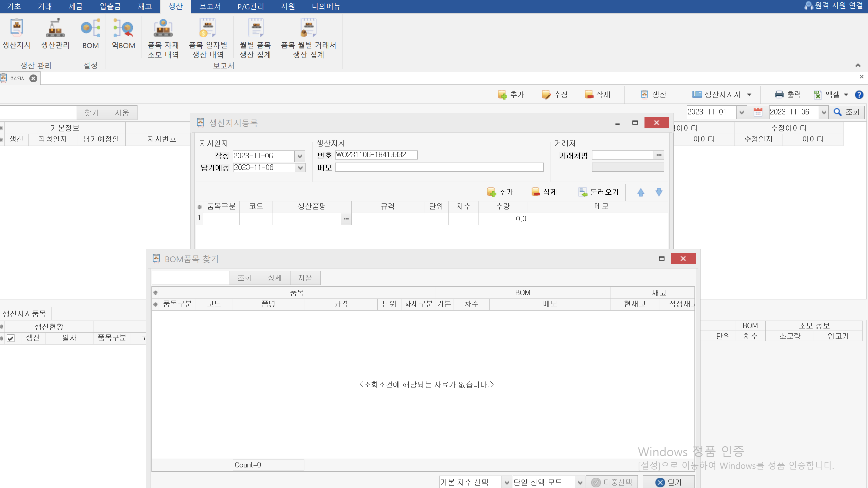Open 생산관리 from the ribbon
Screen dimensions: 868x488
point(55,34)
